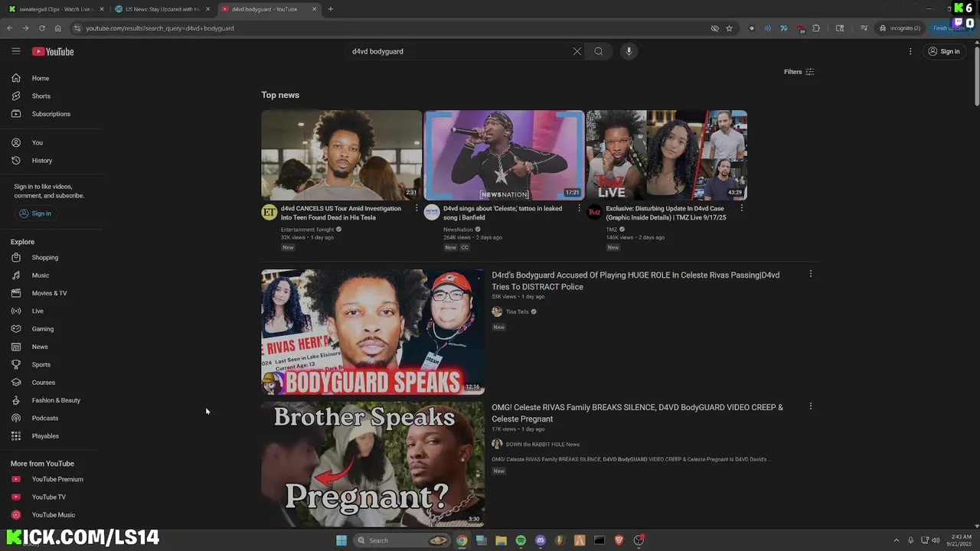Open the YouTube settings three-dot menu
Viewport: 980px width, 551px height.
[x=910, y=51]
